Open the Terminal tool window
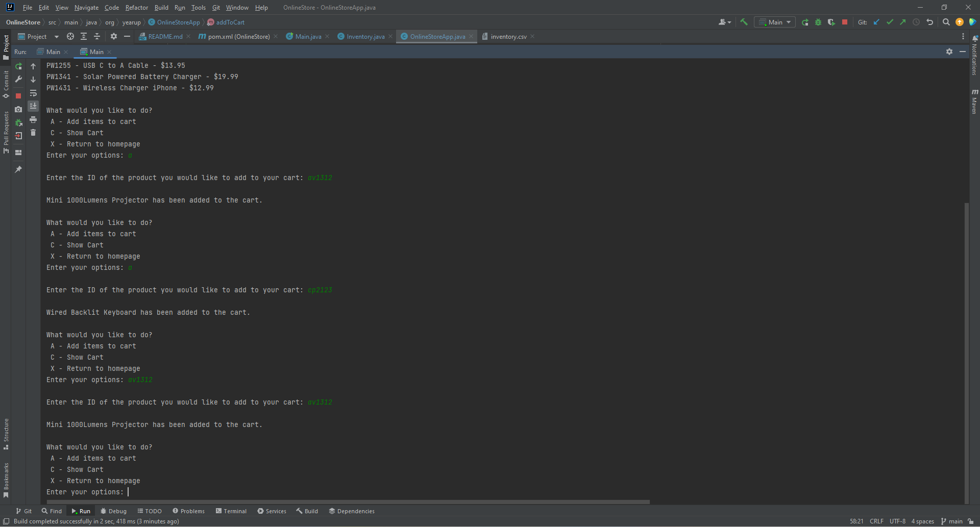This screenshot has height=527, width=980. tap(231, 511)
